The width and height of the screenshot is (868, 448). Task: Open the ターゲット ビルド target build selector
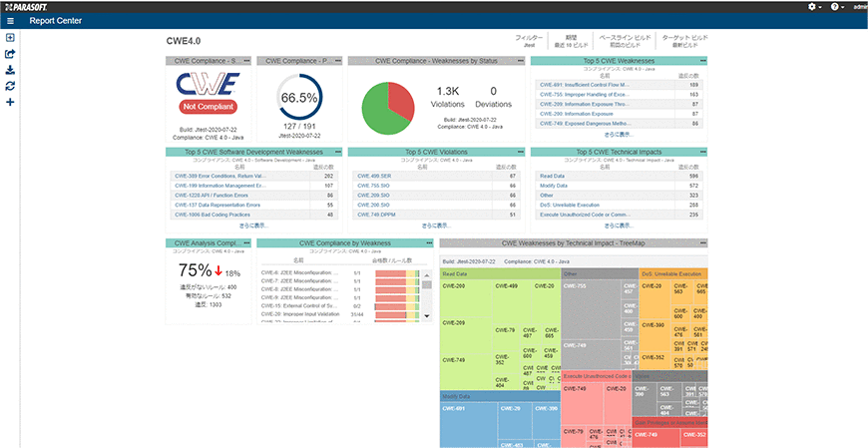pos(684,41)
